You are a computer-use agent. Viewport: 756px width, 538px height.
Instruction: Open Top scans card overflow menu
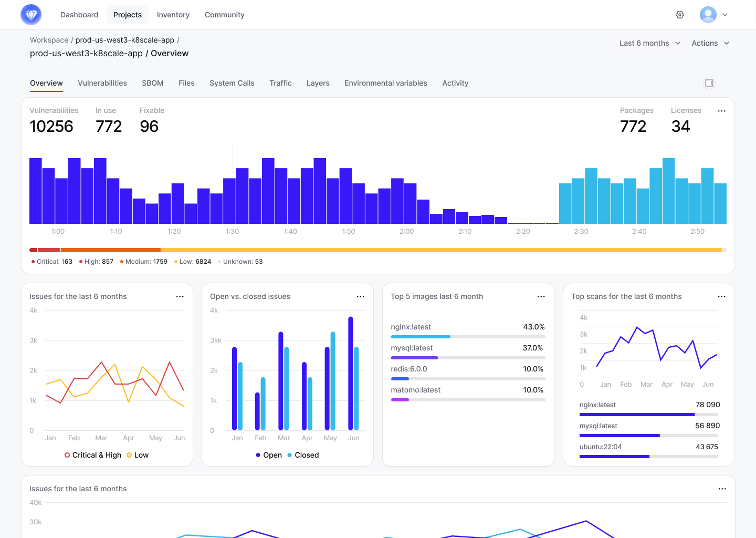pos(721,296)
